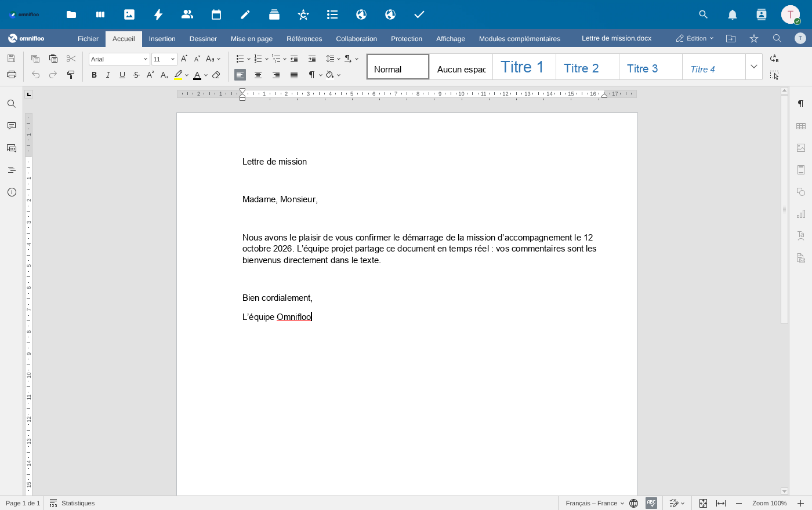Open the Fichier menu

pyautogui.click(x=88, y=39)
